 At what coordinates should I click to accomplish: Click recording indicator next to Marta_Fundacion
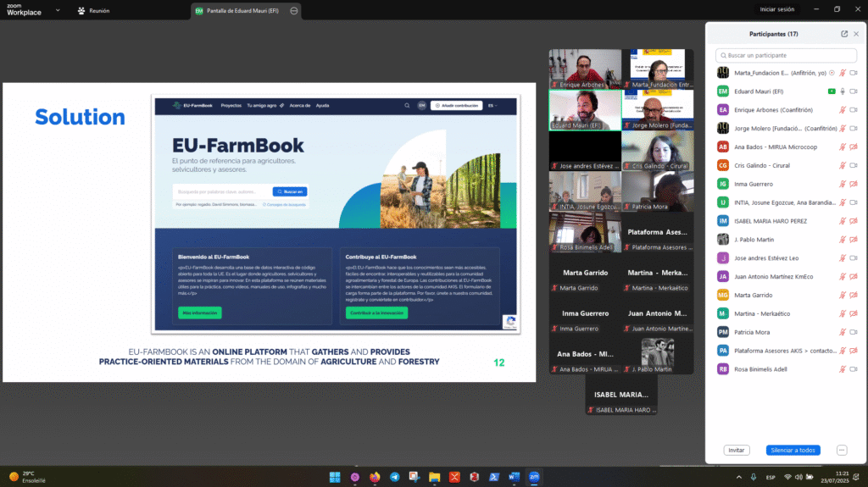coord(832,73)
